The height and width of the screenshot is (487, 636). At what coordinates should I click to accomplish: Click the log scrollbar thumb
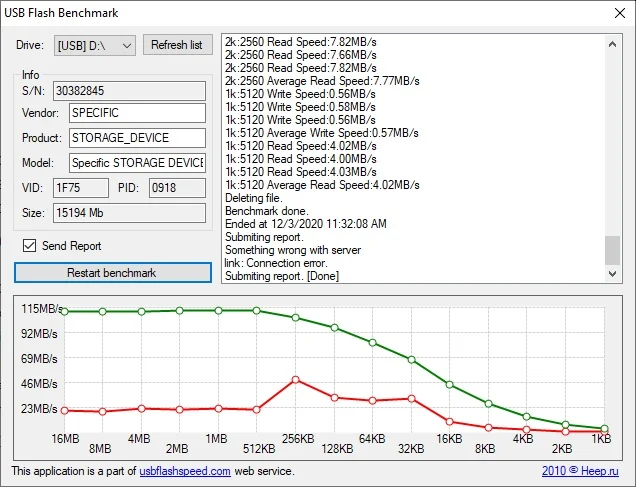[612, 250]
